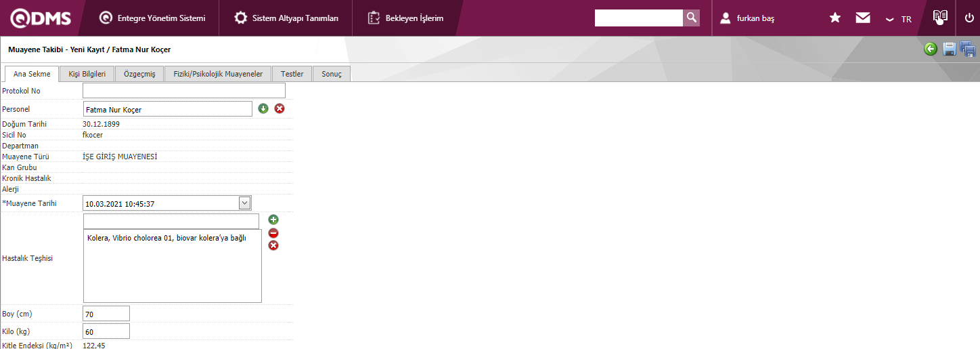Click the favorites star icon

835,18
